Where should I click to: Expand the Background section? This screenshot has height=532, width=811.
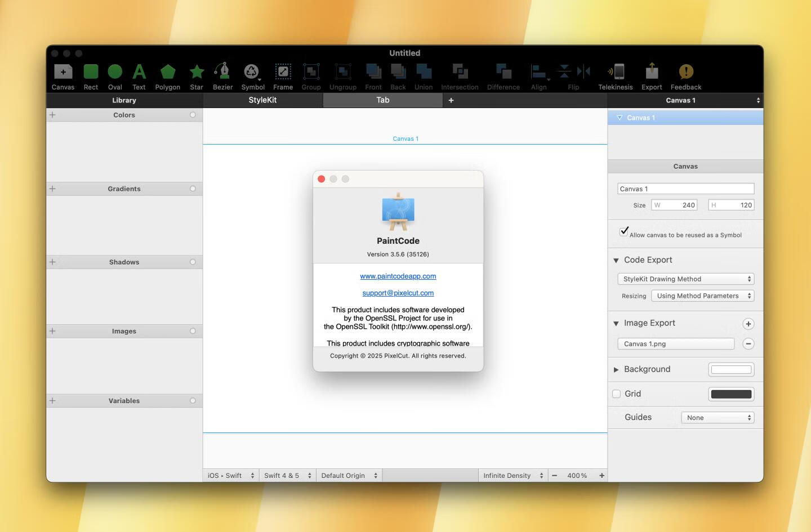[616, 369]
